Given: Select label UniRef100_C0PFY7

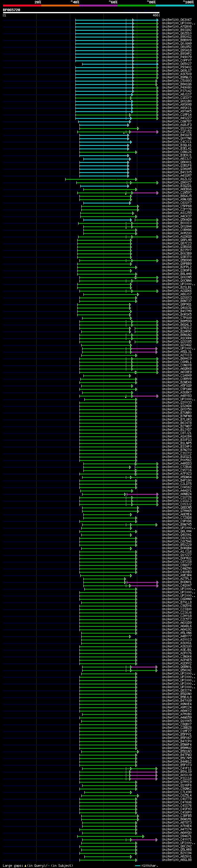Looking at the screenshot, I should (177, 61).
